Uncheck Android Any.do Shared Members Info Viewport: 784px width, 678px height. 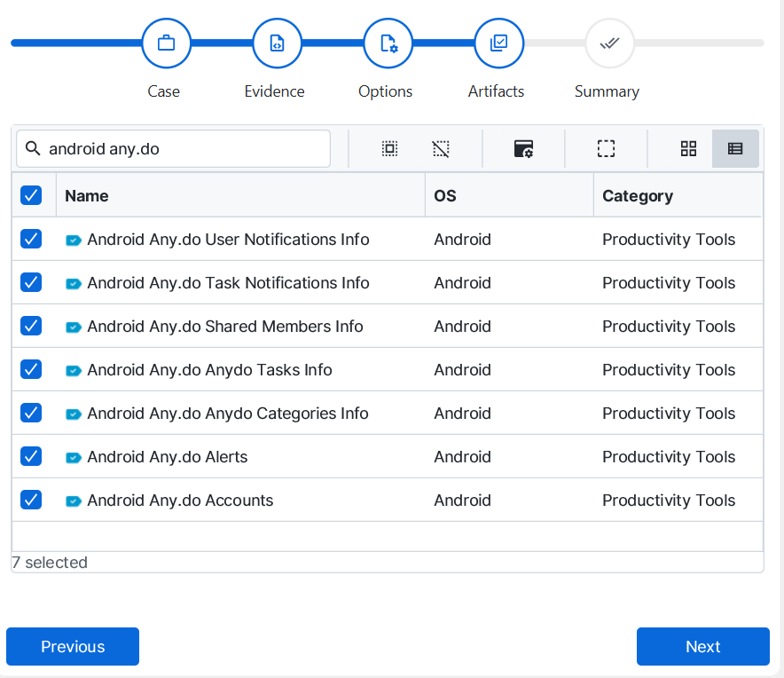coord(31,327)
